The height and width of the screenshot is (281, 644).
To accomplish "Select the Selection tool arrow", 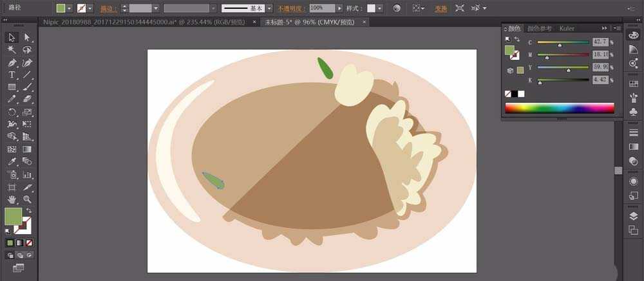I will pyautogui.click(x=12, y=38).
